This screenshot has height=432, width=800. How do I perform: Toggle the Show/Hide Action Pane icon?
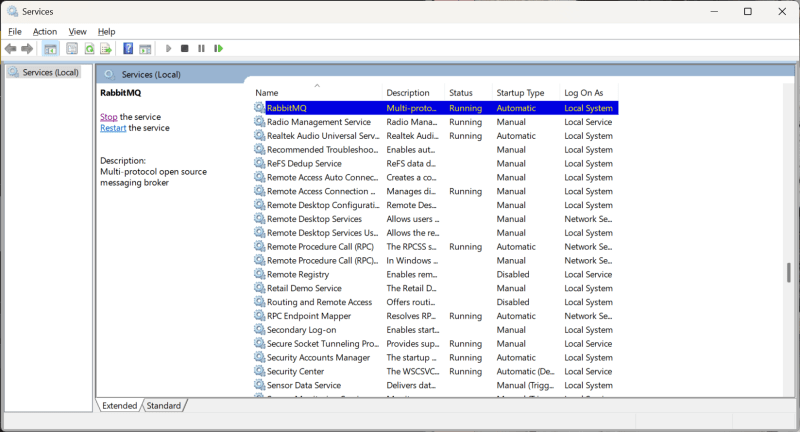[145, 49]
